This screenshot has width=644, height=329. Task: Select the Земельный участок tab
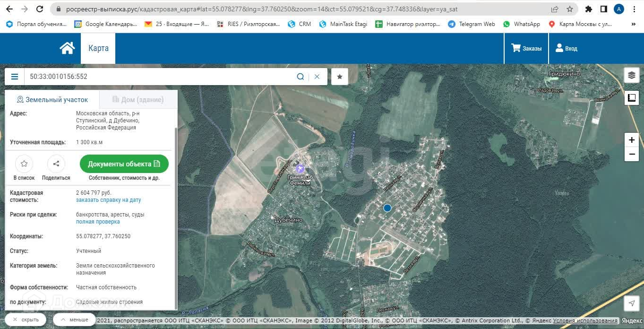52,100
